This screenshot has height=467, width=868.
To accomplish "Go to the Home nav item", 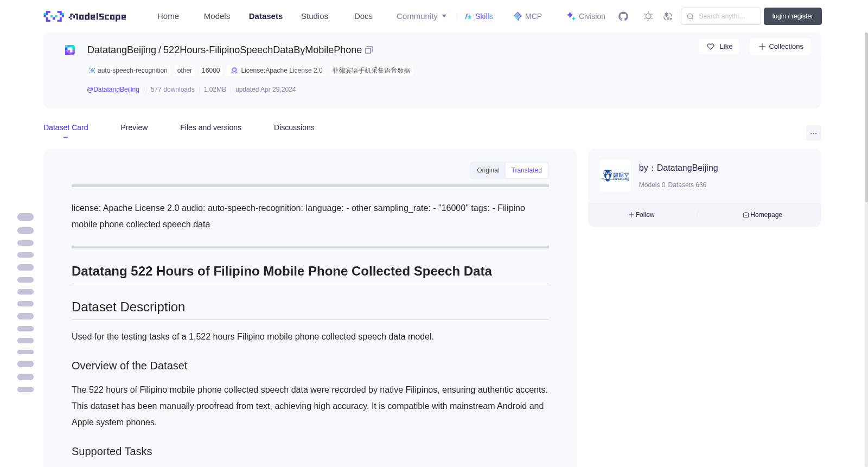I will [168, 16].
